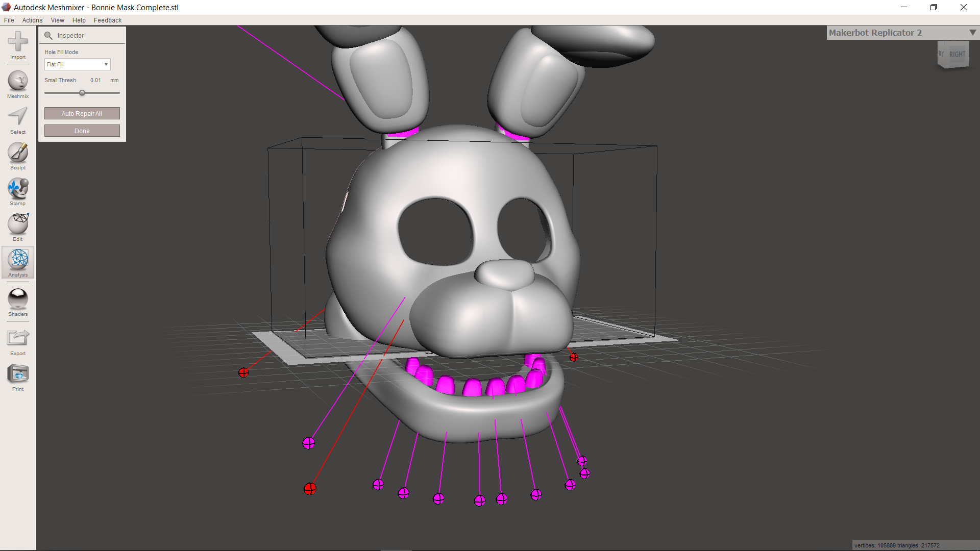Viewport: 980px width, 551px height.
Task: Adjust the Small Thresh slider
Action: point(82,93)
